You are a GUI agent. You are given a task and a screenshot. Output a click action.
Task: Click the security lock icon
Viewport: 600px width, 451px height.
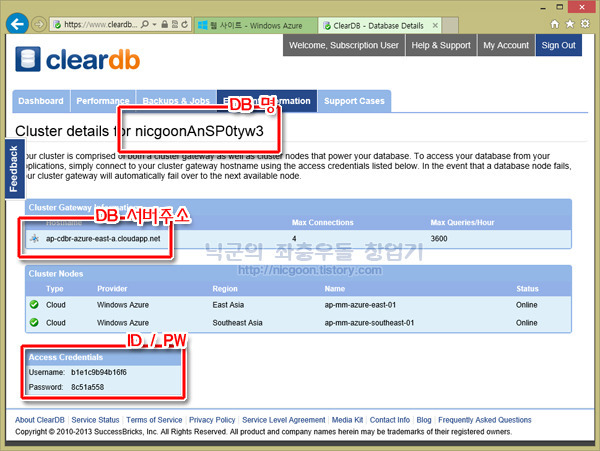(x=165, y=24)
